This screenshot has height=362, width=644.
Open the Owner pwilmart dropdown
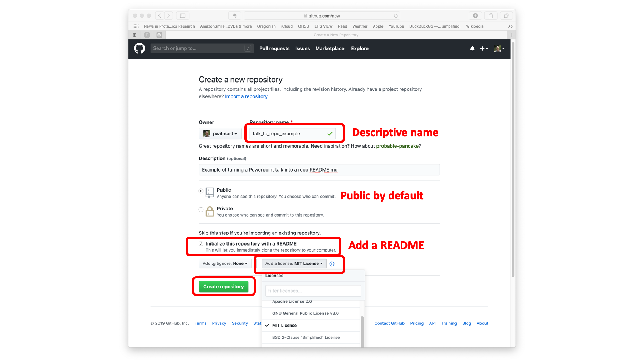pos(220,134)
